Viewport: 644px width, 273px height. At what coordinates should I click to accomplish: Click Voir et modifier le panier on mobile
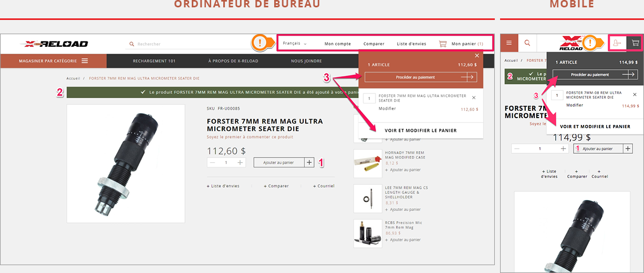(595, 127)
